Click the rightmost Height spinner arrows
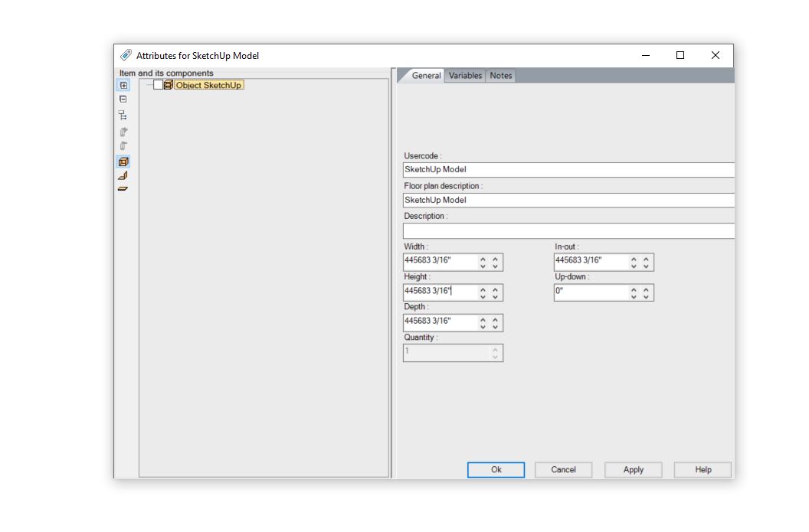The height and width of the screenshot is (532, 809). pyautogui.click(x=496, y=293)
